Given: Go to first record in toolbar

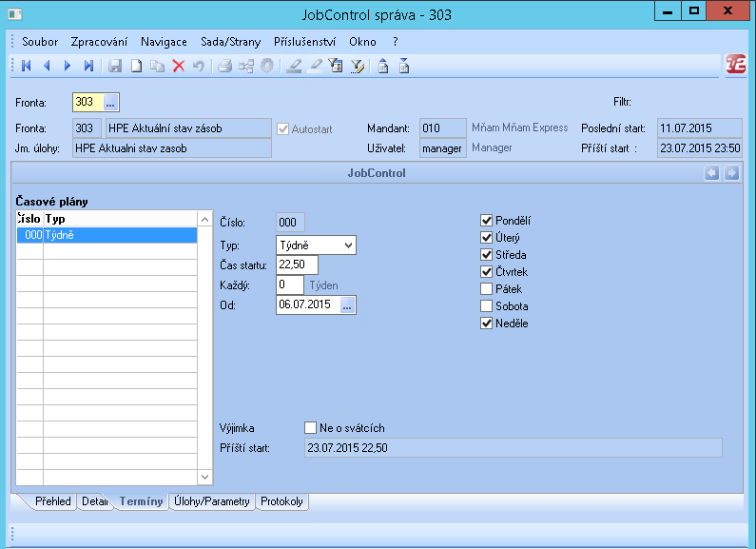Looking at the screenshot, I should coord(27,66).
